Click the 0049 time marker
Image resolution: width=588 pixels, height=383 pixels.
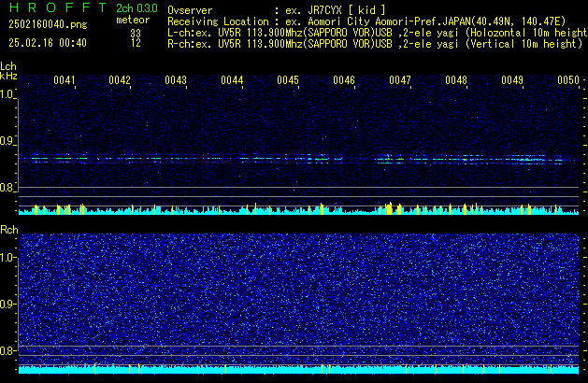[x=512, y=80]
